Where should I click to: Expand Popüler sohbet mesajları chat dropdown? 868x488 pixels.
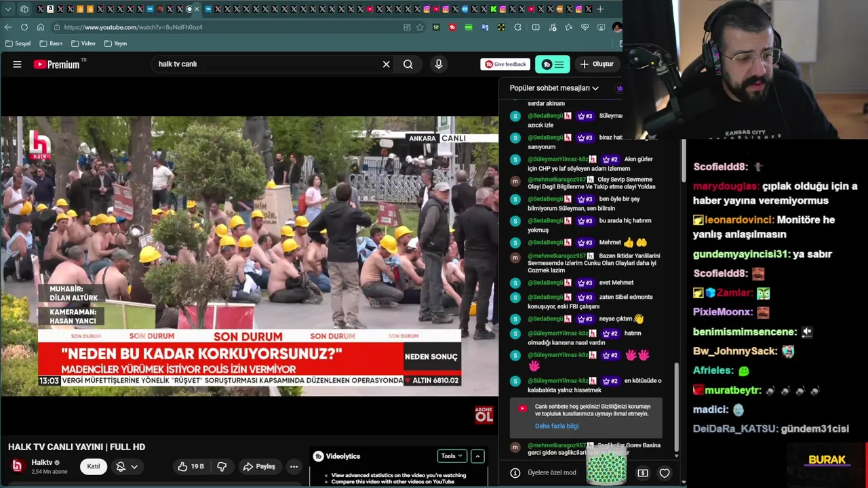(554, 88)
